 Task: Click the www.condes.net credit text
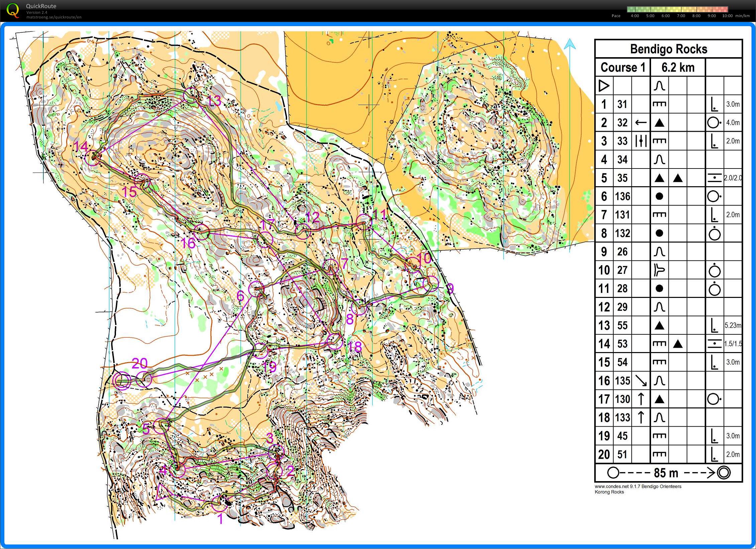pos(638,486)
